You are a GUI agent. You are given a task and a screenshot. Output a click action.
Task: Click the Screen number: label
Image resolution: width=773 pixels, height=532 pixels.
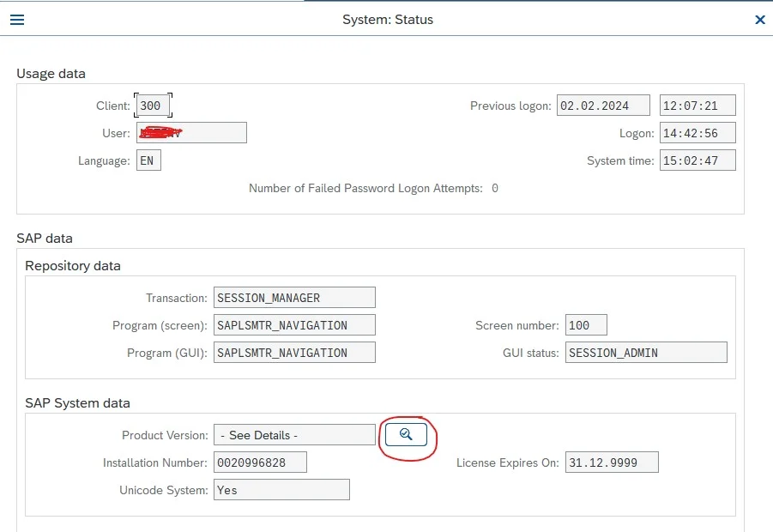click(517, 325)
